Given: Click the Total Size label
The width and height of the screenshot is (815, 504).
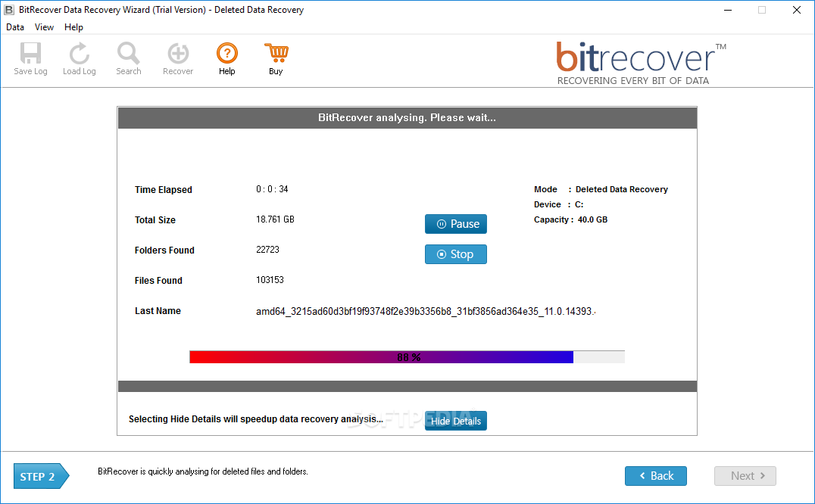Looking at the screenshot, I should coord(155,220).
